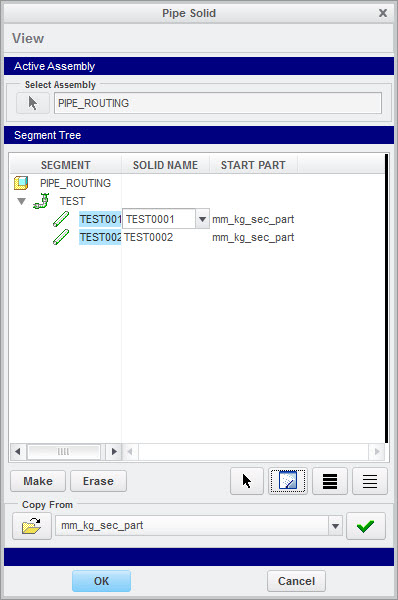Collapse the TEST pipeline node
The height and width of the screenshot is (600, 398).
tap(21, 201)
